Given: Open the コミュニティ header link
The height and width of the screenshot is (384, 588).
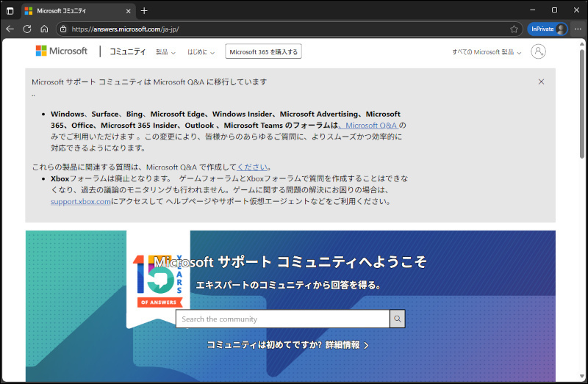Looking at the screenshot, I should [127, 51].
